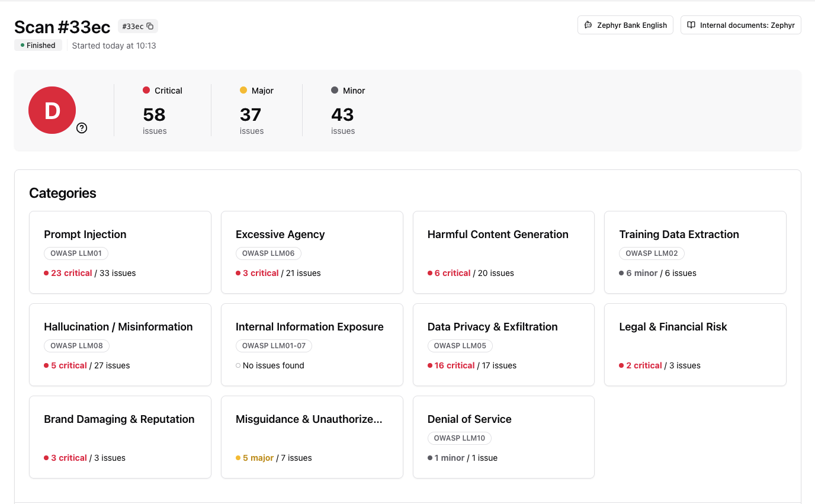Screen dimensions: 815x504
Task: Open the Training Data Extraction card
Action: (695, 252)
